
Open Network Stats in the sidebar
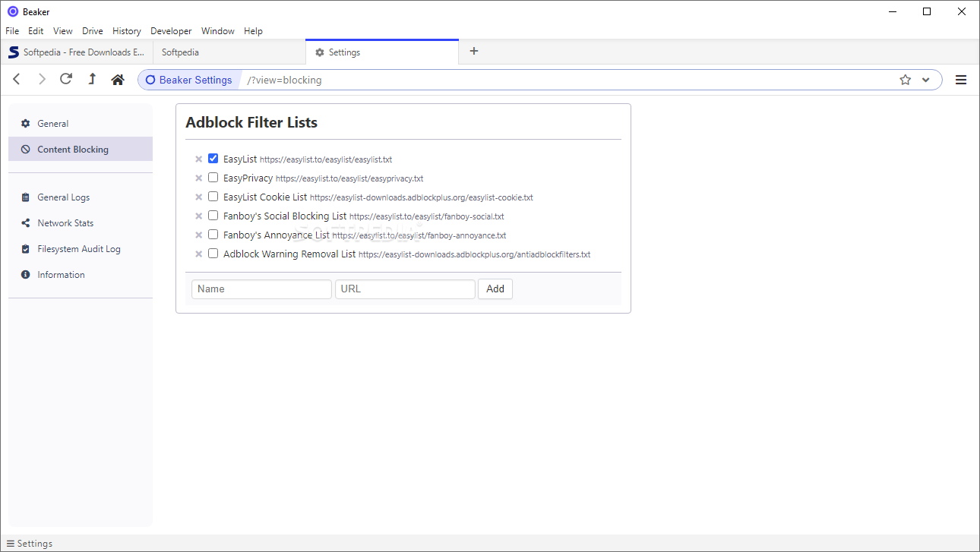click(81, 223)
